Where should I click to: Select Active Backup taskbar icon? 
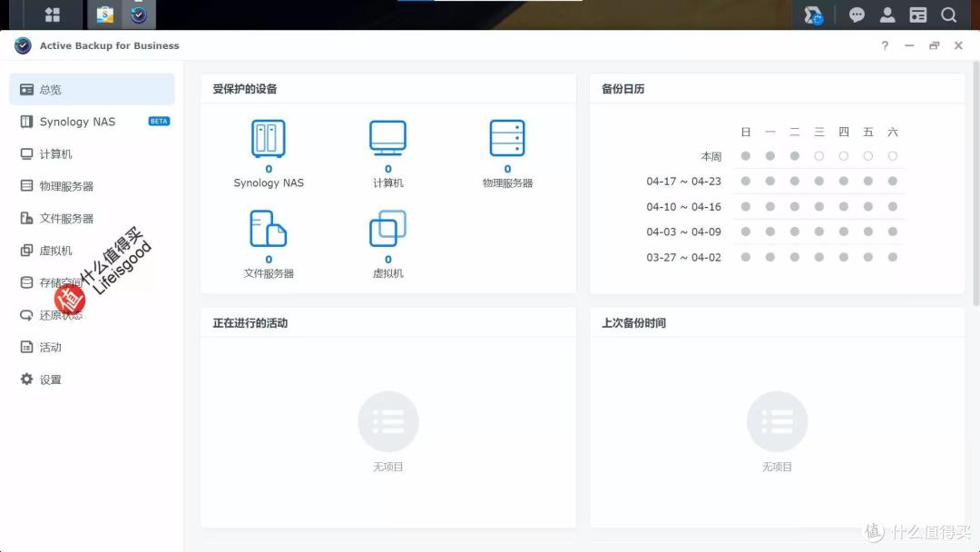click(x=139, y=15)
